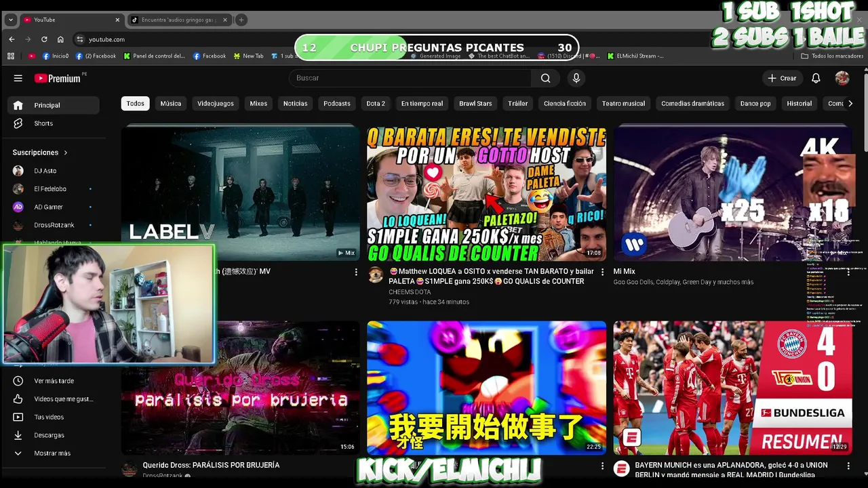Select the 'En tiempo real' filter chip
Image resolution: width=868 pixels, height=488 pixels.
[422, 104]
